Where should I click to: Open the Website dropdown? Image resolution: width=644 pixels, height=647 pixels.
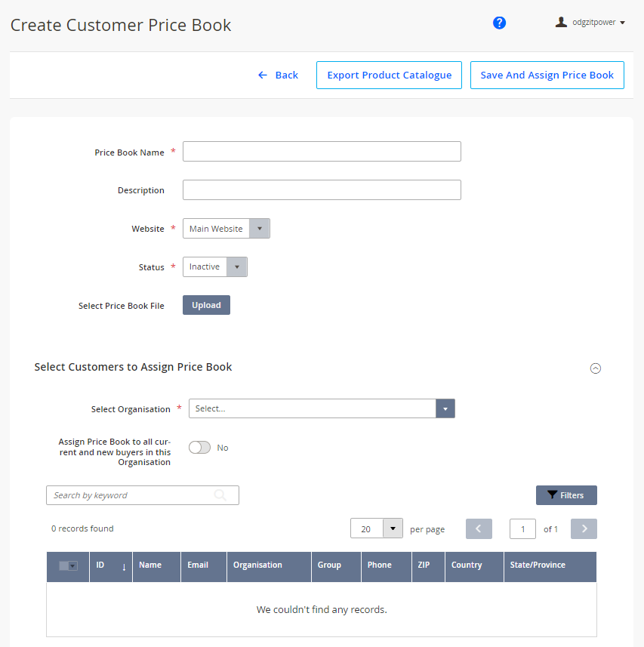tap(226, 229)
